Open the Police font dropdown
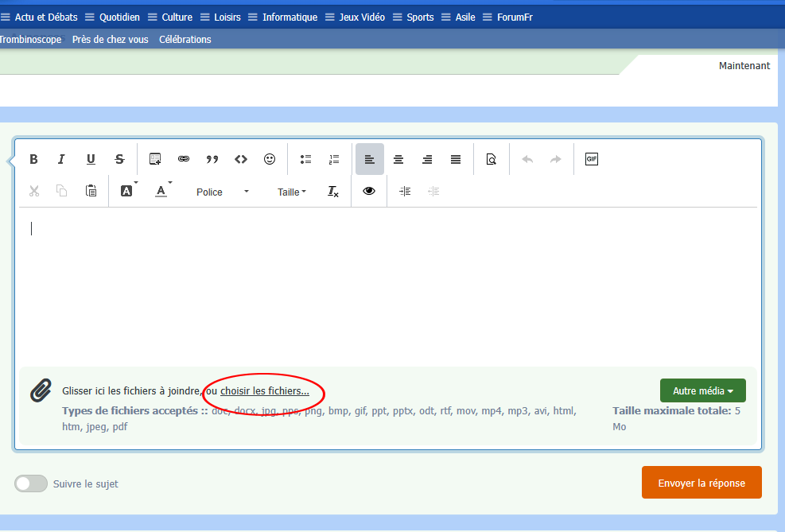 (222, 192)
